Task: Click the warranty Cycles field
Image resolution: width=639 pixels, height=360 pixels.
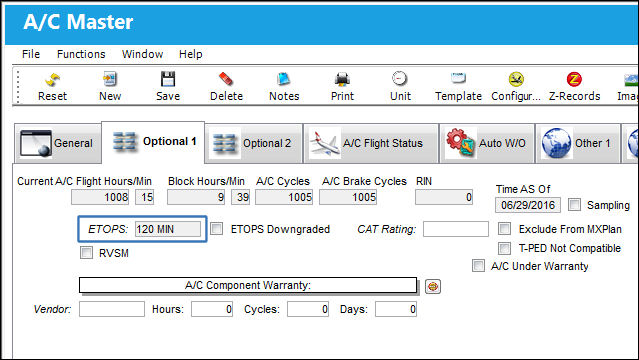Action: pyautogui.click(x=308, y=309)
